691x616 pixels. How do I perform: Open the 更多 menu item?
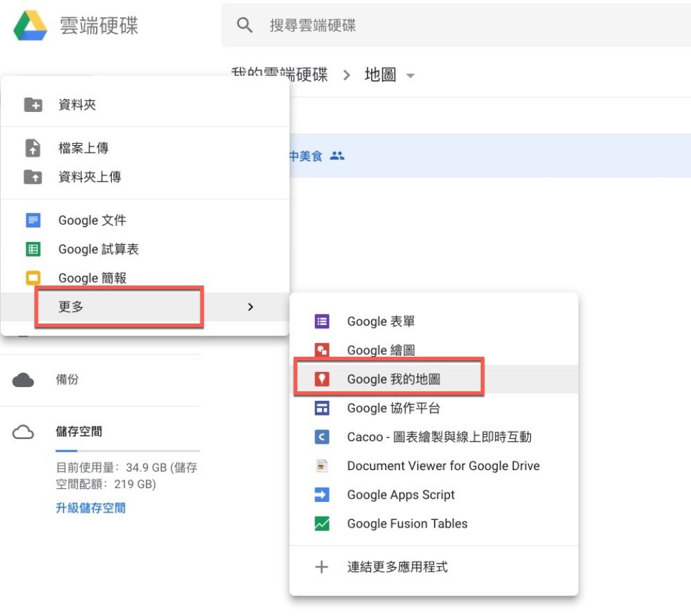[145, 307]
